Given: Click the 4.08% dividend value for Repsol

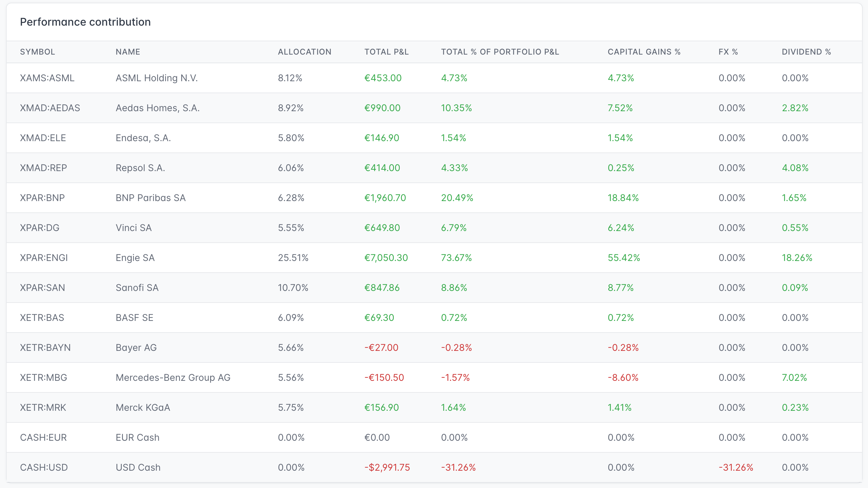Looking at the screenshot, I should coord(795,168).
